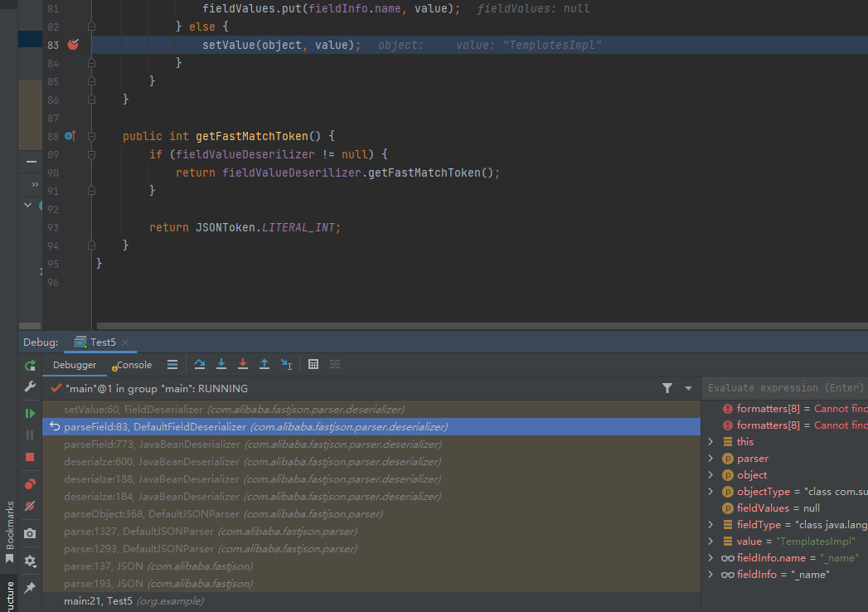This screenshot has width=868, height=612.
Task: Click the frames filter funnel icon
Action: coord(667,388)
